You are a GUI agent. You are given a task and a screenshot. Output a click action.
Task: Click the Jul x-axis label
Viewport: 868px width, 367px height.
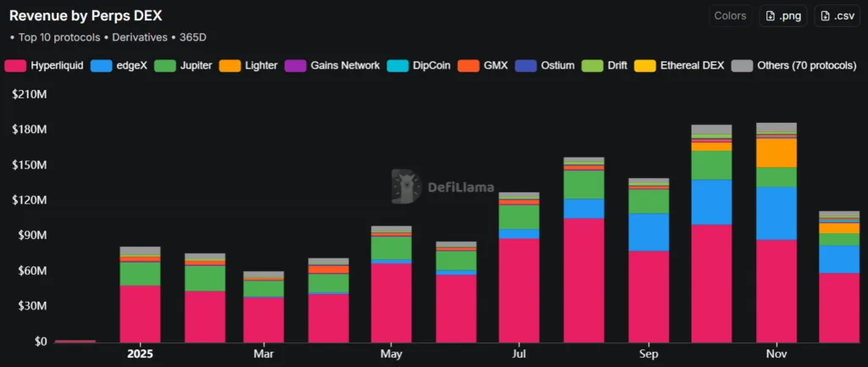519,354
